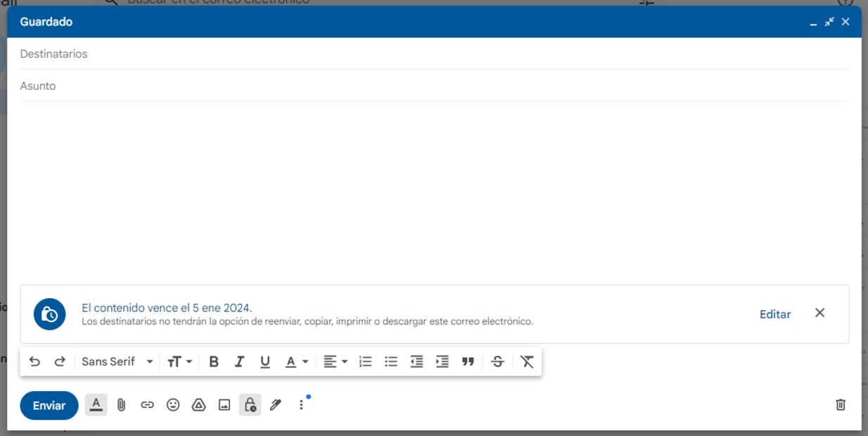Expand the text size dropdown
Screen dimensions: 868x436
click(179, 361)
